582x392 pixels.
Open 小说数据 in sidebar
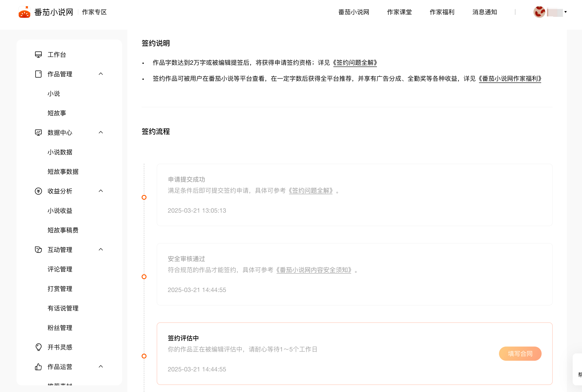[60, 152]
